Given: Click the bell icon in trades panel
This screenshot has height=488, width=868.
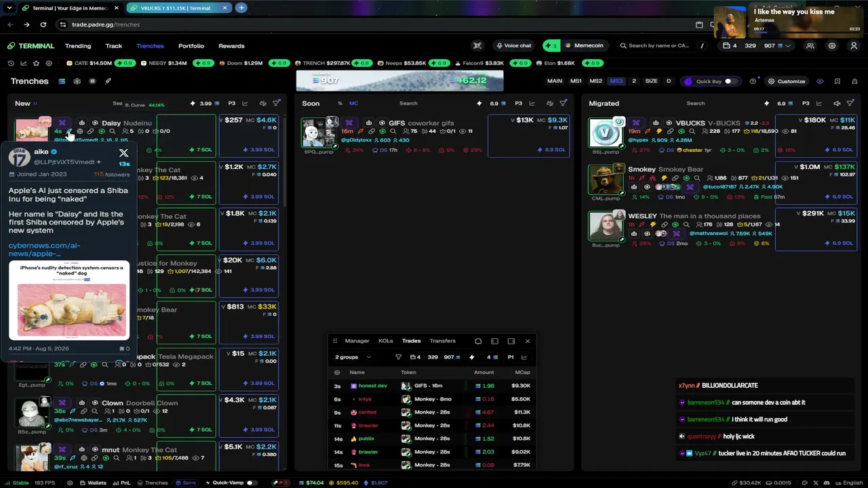Looking at the screenshot, I should click(x=478, y=341).
